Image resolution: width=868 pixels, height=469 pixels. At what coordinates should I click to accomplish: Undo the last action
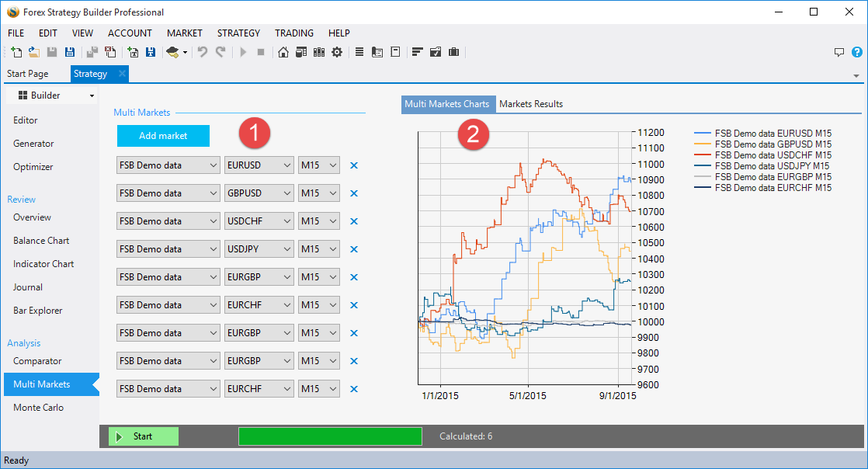coord(203,52)
